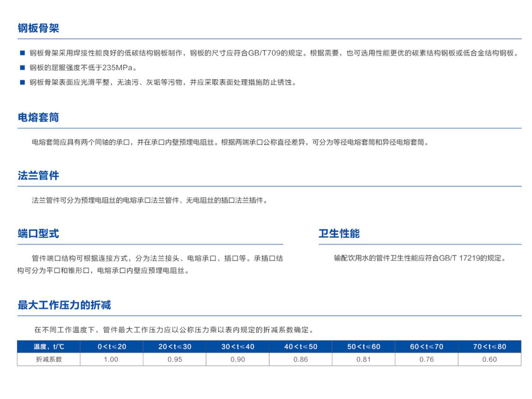Select the 最大工作压力的折减 heading

point(64,305)
